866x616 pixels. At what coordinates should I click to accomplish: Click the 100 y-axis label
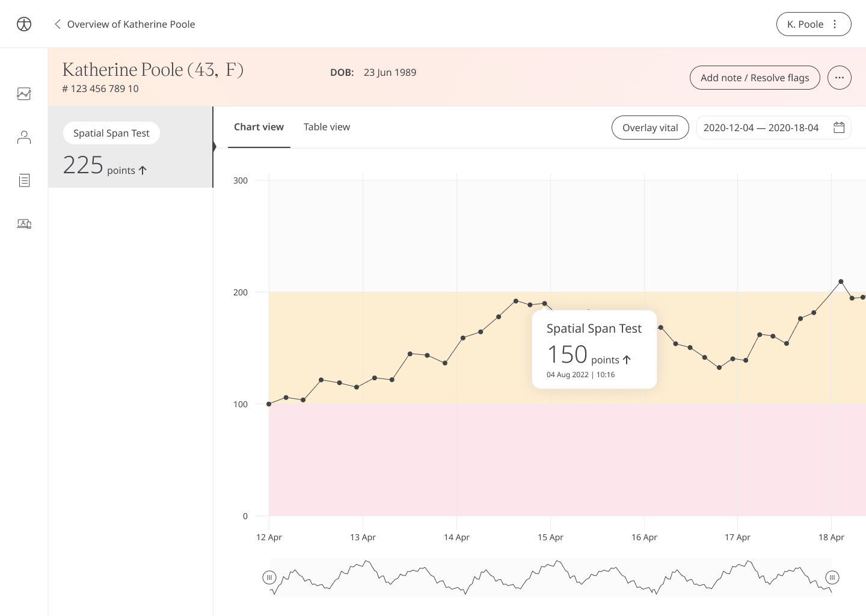[241, 404]
